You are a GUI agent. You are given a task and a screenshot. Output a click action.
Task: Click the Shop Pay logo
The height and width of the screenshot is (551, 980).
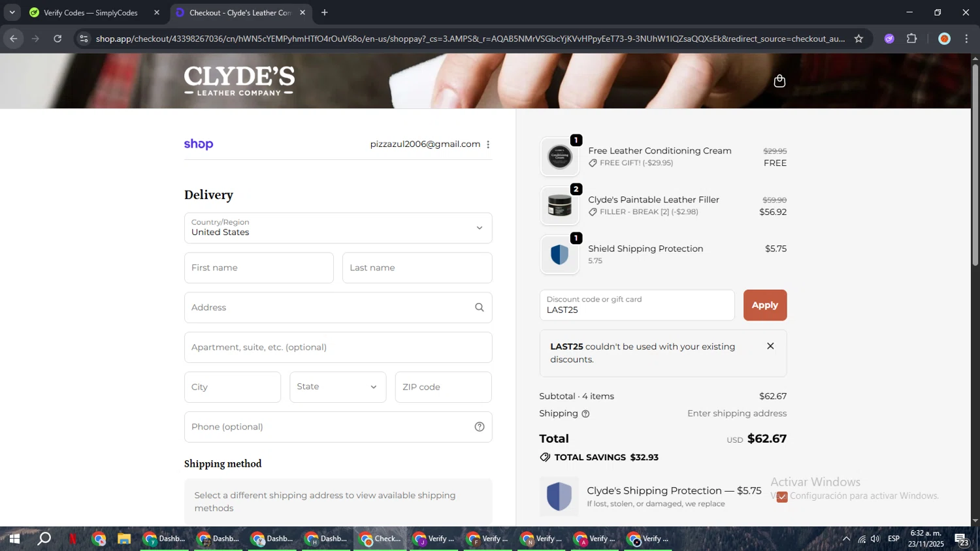(199, 144)
